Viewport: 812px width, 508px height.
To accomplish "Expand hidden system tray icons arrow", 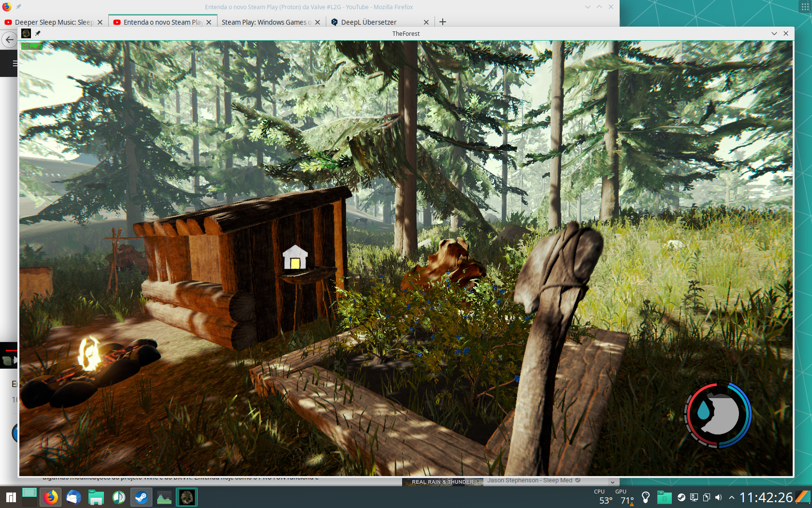I will pyautogui.click(x=731, y=497).
